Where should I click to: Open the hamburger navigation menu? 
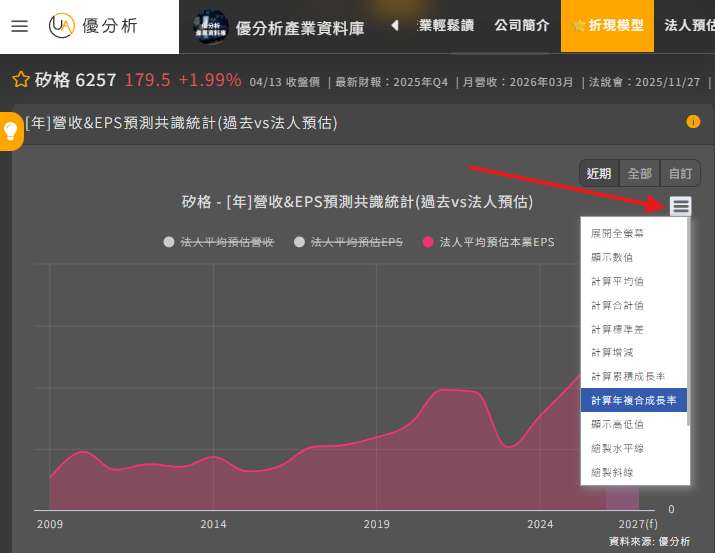(x=20, y=26)
